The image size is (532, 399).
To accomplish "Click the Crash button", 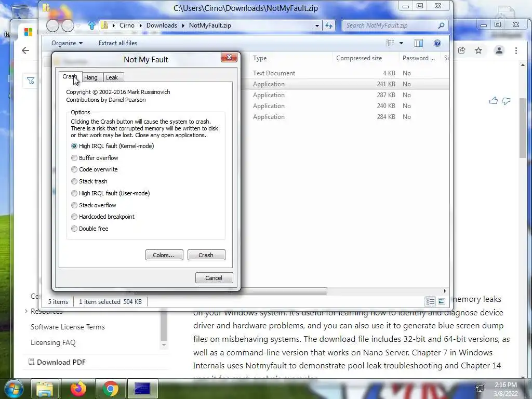I will 206,255.
